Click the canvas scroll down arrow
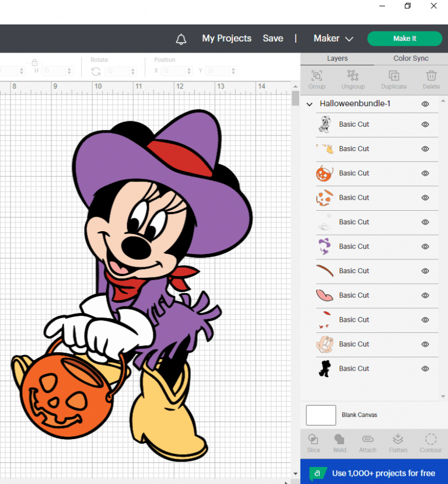Image resolution: width=448 pixels, height=484 pixels. (x=295, y=473)
